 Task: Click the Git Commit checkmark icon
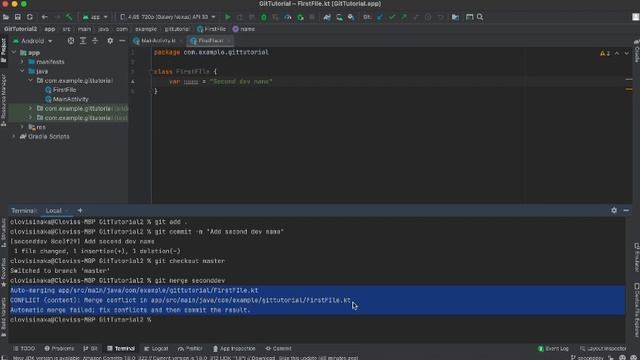(x=392, y=17)
